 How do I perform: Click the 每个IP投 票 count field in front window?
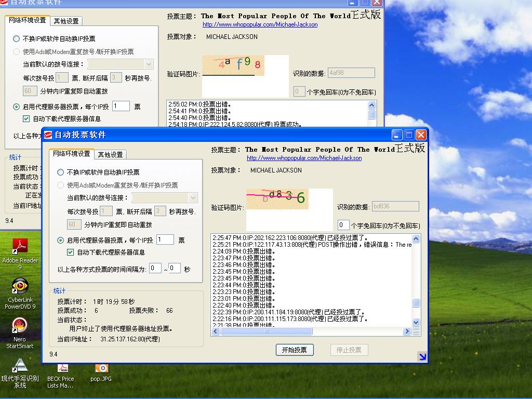point(165,240)
